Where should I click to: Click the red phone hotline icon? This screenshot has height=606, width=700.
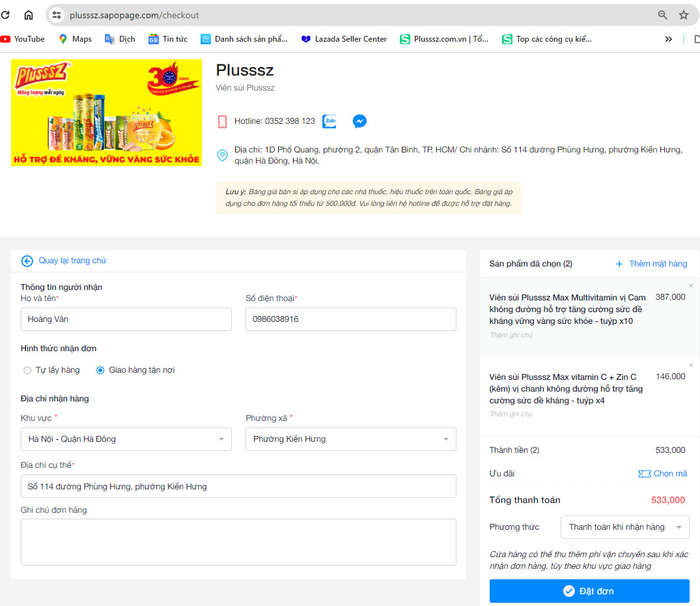222,121
